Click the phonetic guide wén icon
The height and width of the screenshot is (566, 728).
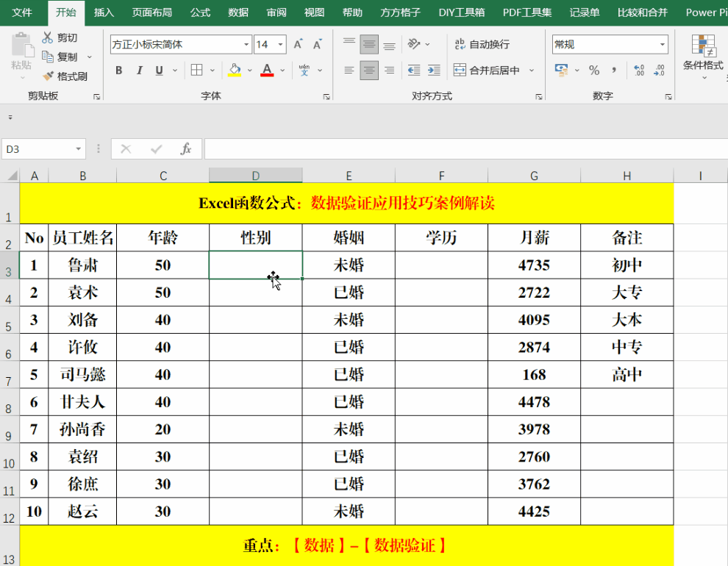click(x=304, y=70)
